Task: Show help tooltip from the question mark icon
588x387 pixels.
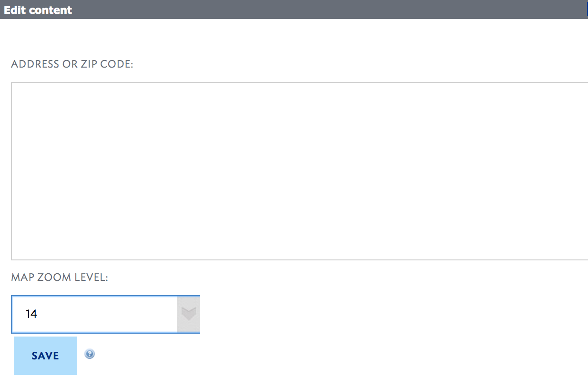Action: point(90,354)
